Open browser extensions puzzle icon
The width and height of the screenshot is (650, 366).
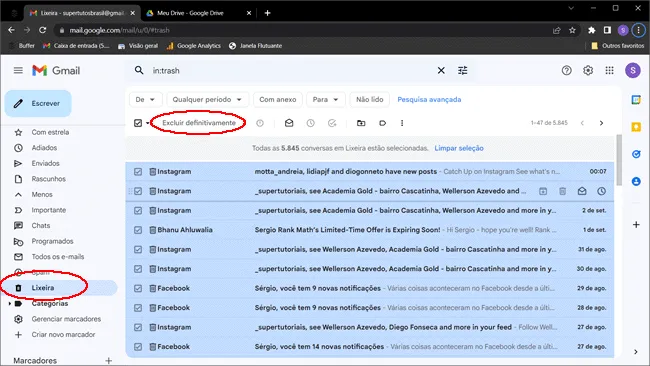pos(592,30)
